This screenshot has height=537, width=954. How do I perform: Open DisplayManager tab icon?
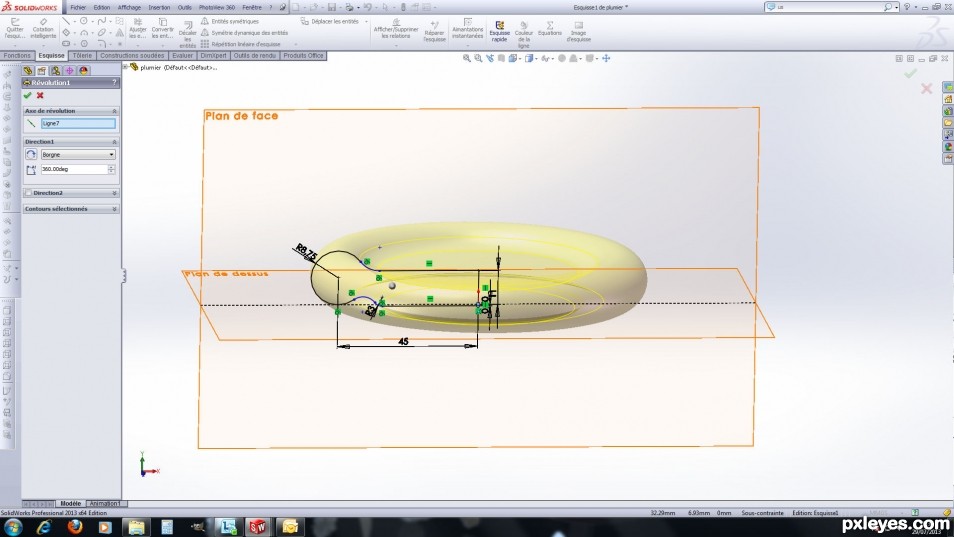pos(83,71)
